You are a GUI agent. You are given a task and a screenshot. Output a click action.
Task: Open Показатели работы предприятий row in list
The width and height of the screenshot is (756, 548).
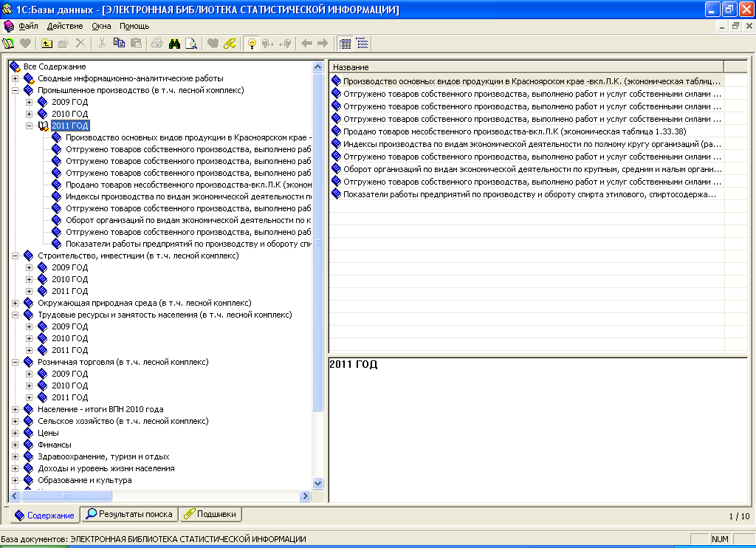click(x=529, y=194)
